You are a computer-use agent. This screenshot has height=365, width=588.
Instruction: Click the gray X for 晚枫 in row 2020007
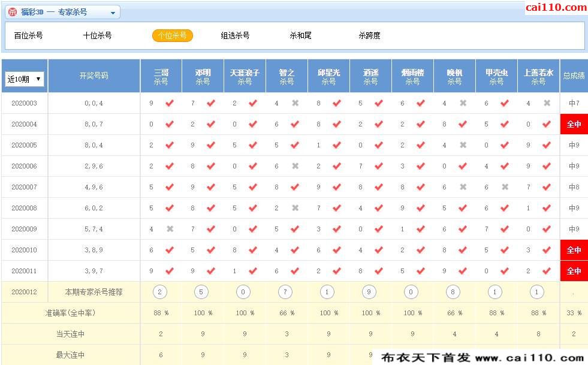pos(463,187)
